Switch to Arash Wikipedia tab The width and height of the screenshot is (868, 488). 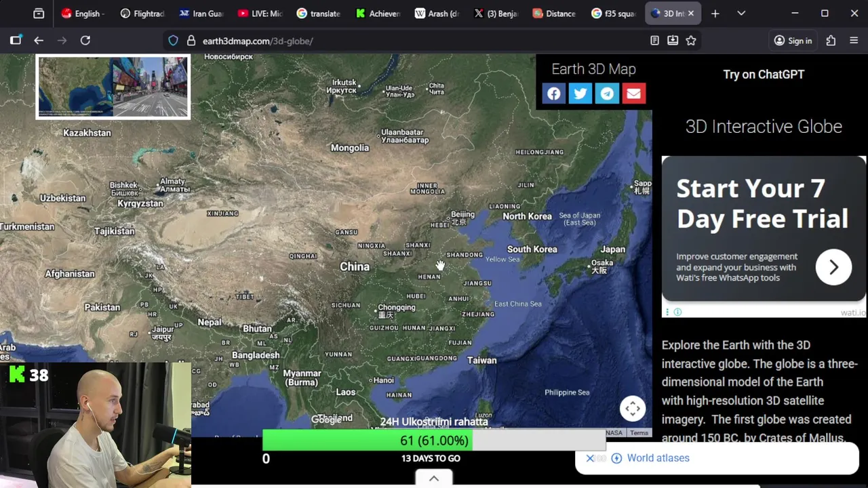coord(437,14)
